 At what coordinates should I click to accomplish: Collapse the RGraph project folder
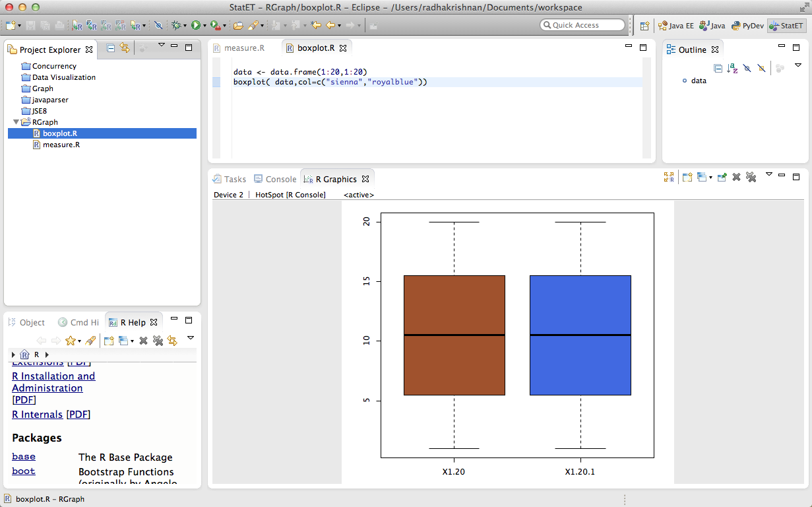(x=16, y=122)
